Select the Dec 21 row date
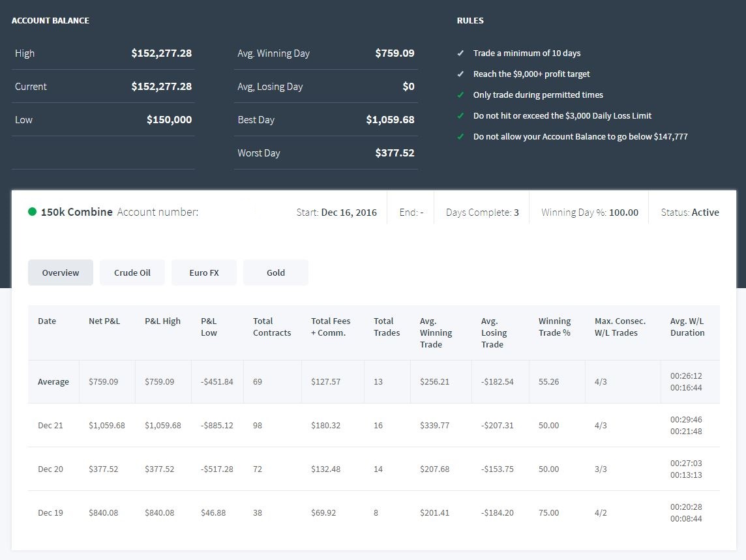 click(x=50, y=425)
